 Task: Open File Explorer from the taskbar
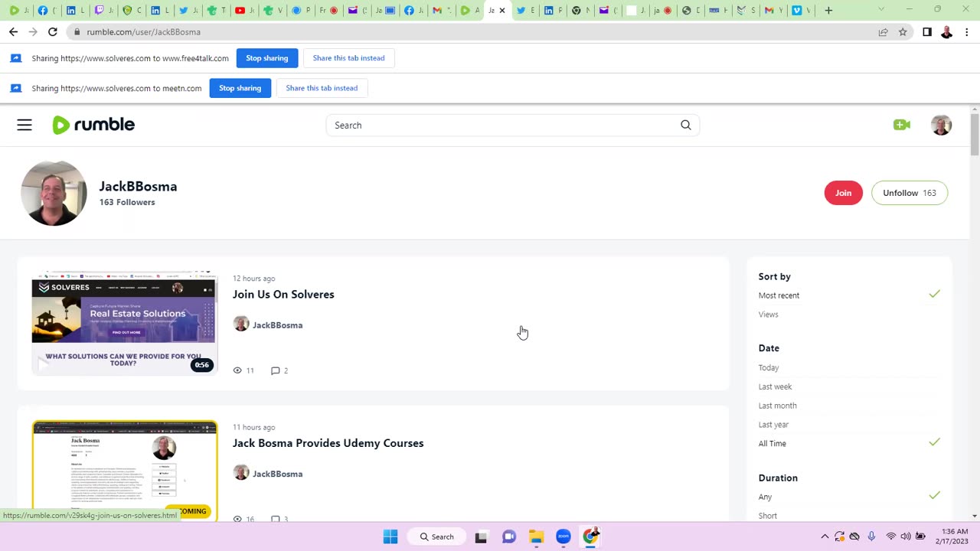(536, 536)
